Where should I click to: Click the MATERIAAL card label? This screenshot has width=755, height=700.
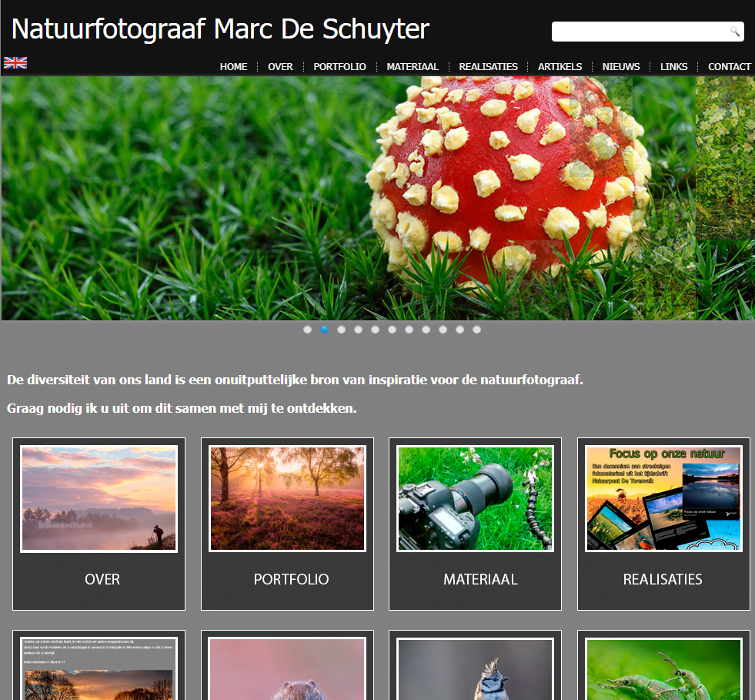tap(480, 579)
